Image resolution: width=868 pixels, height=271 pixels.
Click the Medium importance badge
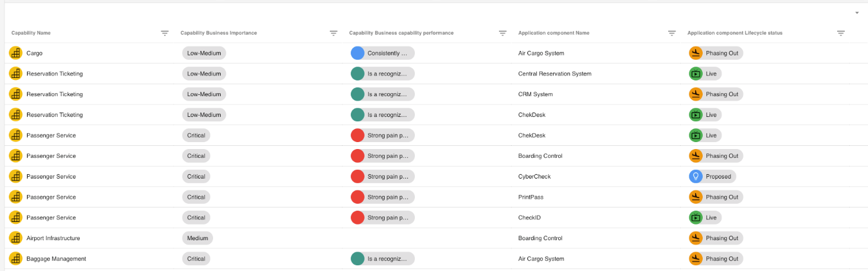pos(197,238)
